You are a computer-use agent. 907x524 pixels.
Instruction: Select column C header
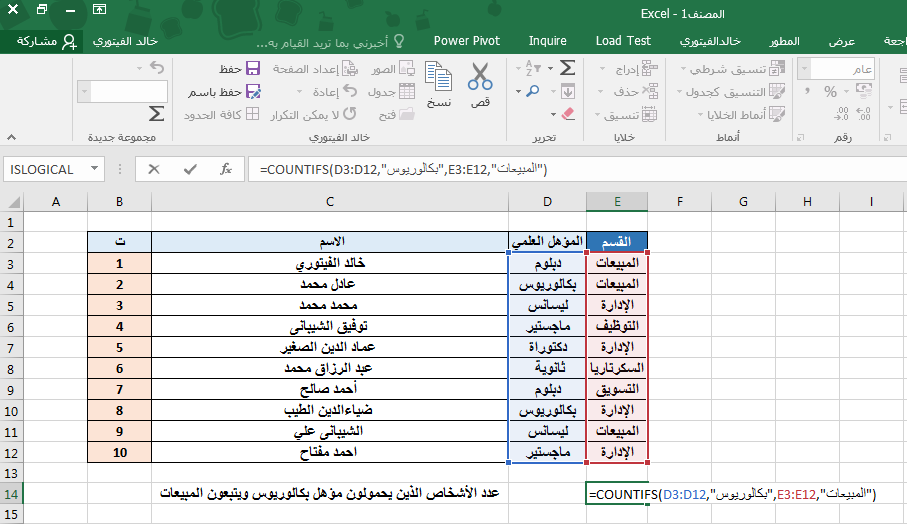(x=330, y=202)
